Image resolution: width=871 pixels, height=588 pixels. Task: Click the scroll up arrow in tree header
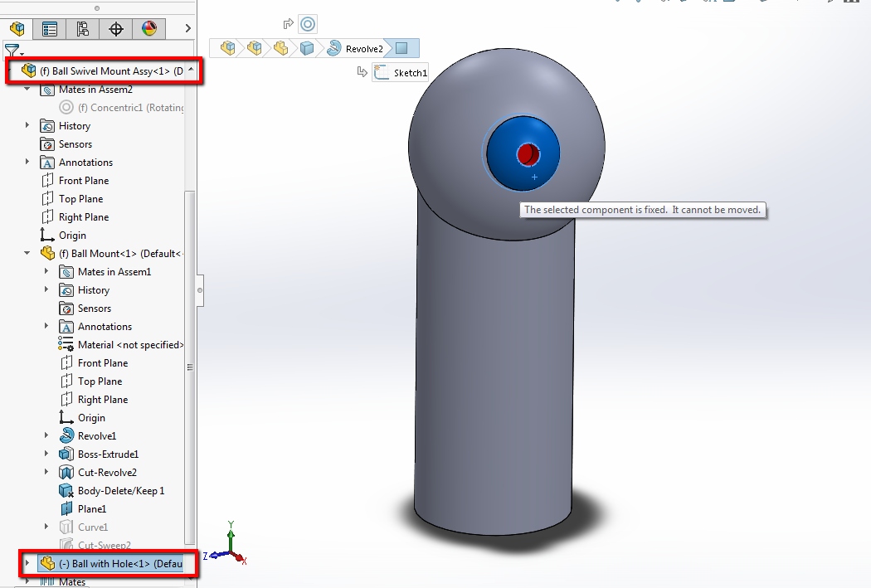point(191,70)
